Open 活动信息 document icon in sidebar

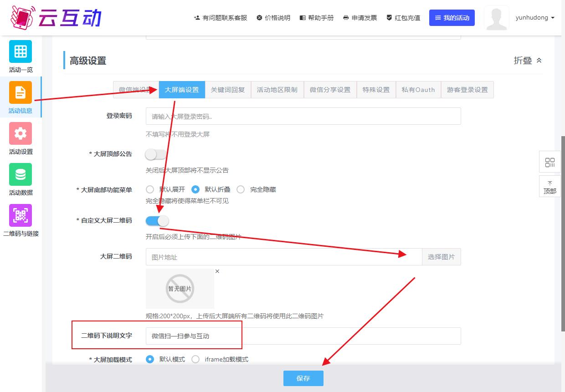(x=21, y=92)
